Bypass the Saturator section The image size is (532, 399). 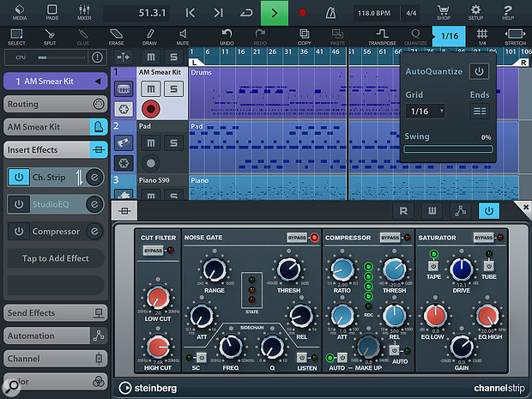click(483, 238)
